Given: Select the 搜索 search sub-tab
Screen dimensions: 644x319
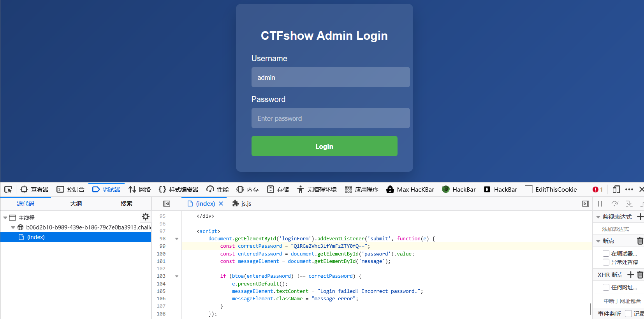Looking at the screenshot, I should click(x=126, y=204).
